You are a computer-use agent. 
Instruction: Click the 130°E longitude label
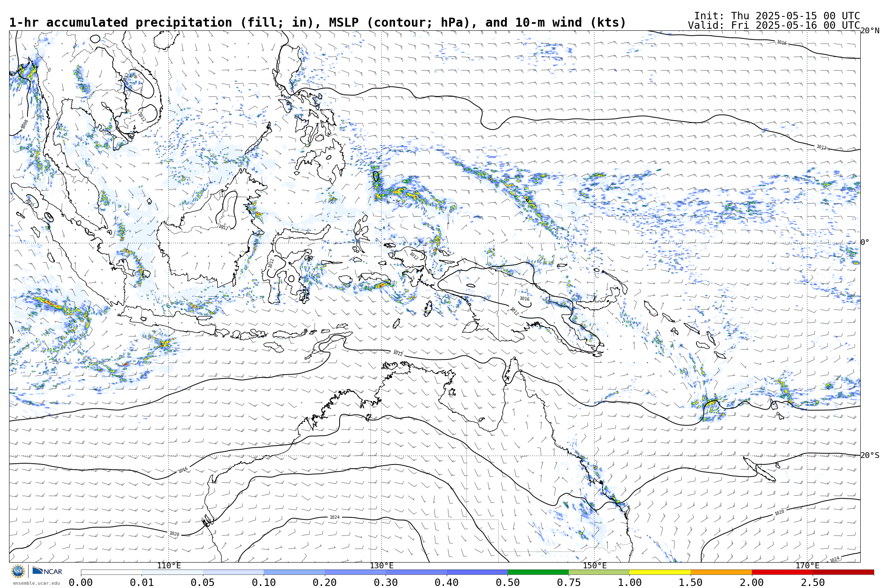pyautogui.click(x=381, y=566)
